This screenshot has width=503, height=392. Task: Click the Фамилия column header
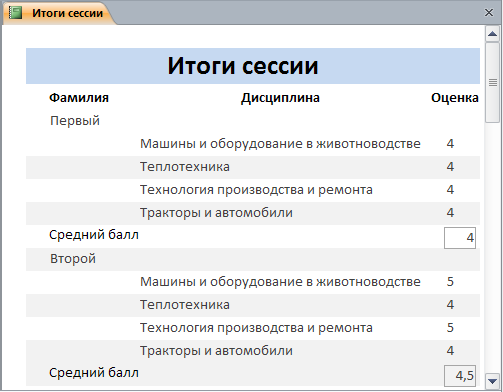pos(79,98)
